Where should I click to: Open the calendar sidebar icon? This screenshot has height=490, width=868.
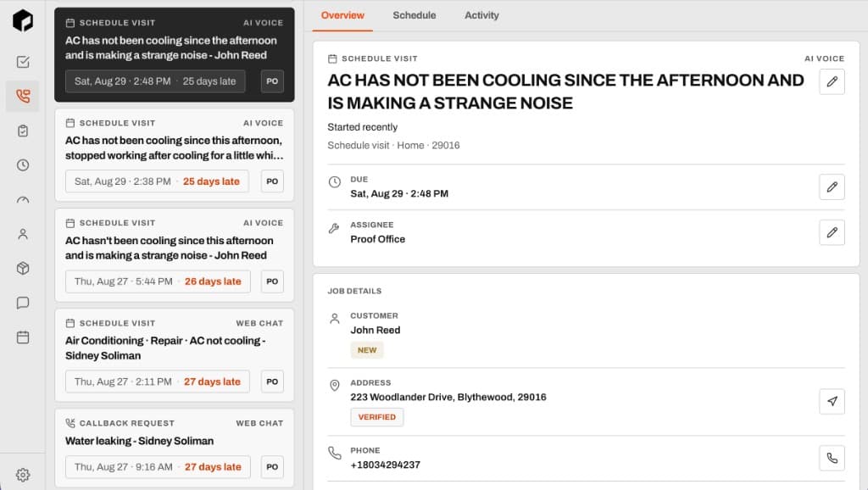(23, 337)
